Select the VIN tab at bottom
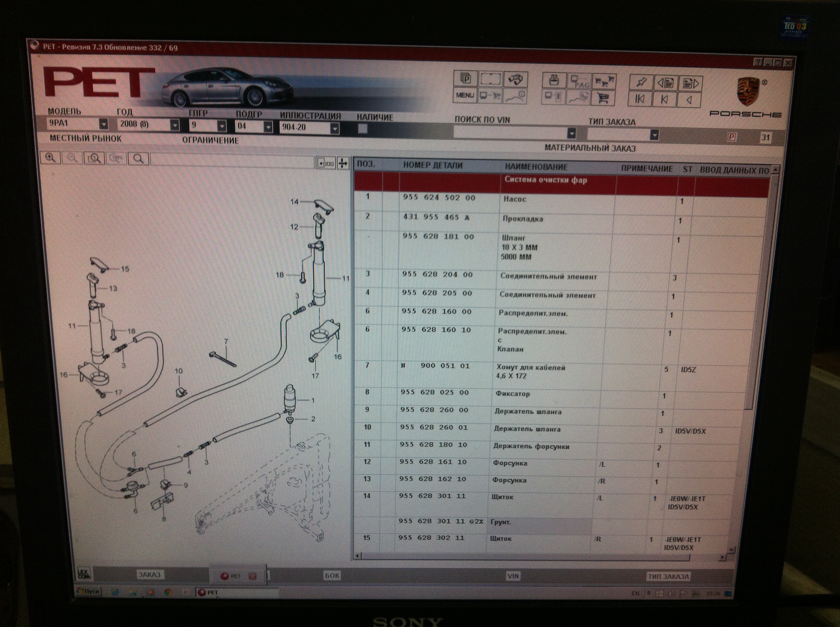 click(x=513, y=576)
